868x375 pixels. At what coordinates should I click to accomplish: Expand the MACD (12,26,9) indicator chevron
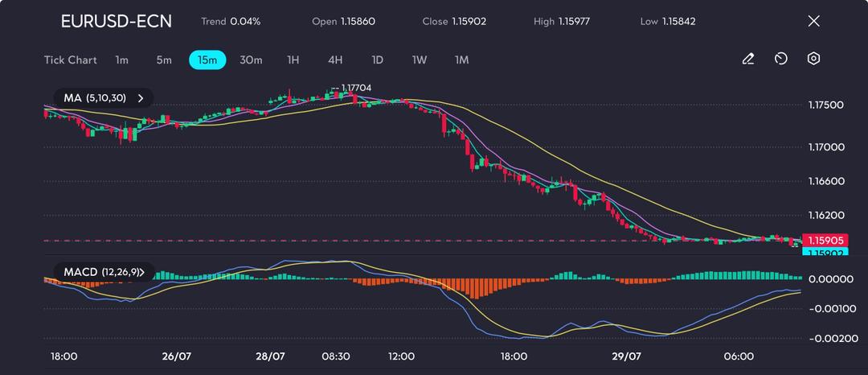pyautogui.click(x=143, y=272)
